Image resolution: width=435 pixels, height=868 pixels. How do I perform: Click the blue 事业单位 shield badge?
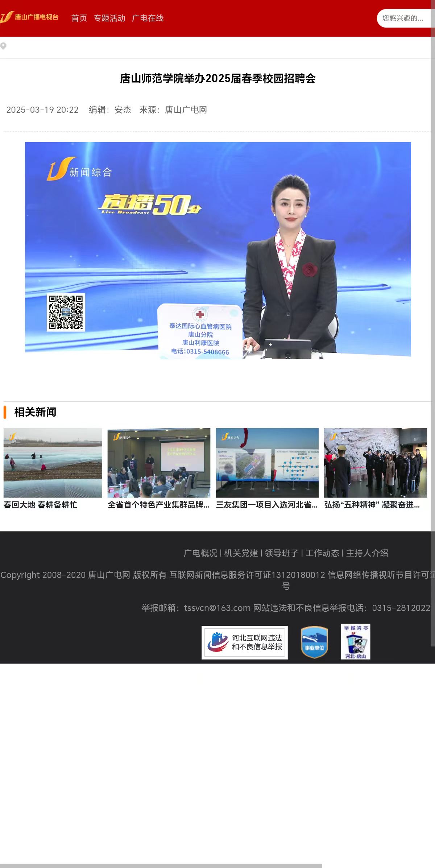[x=314, y=642]
